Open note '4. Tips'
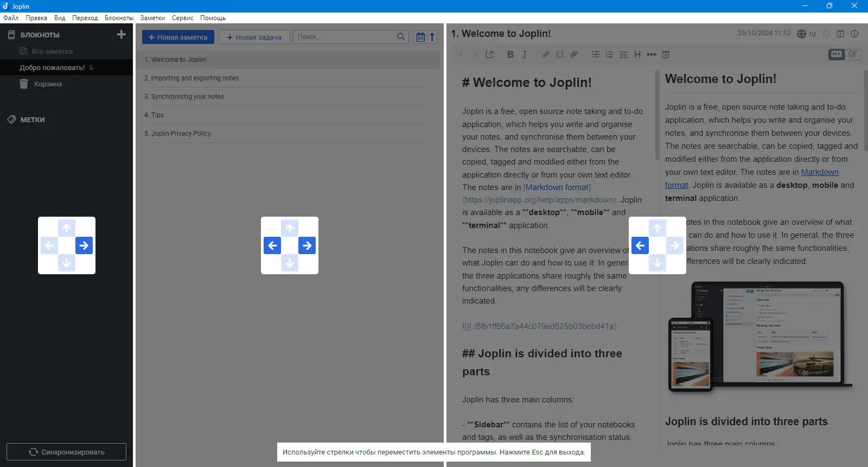Image resolution: width=868 pixels, height=467 pixels. click(288, 115)
